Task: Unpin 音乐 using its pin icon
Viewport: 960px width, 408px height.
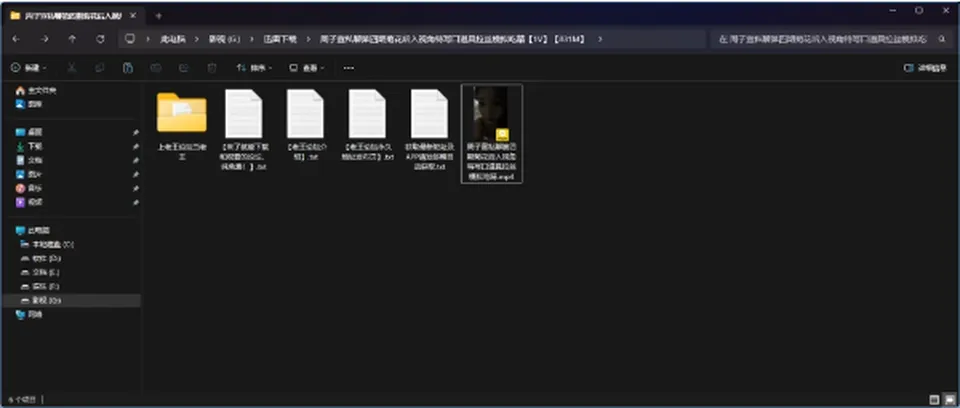Action: coord(135,189)
